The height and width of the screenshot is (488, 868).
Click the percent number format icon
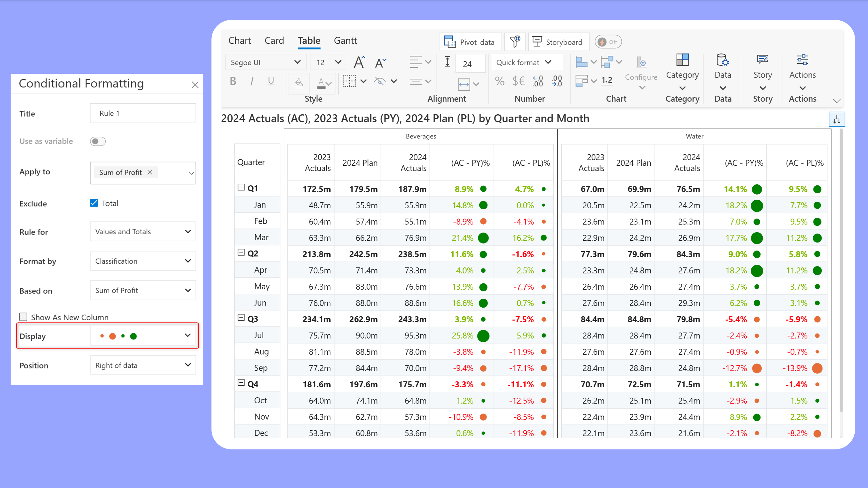coord(499,81)
